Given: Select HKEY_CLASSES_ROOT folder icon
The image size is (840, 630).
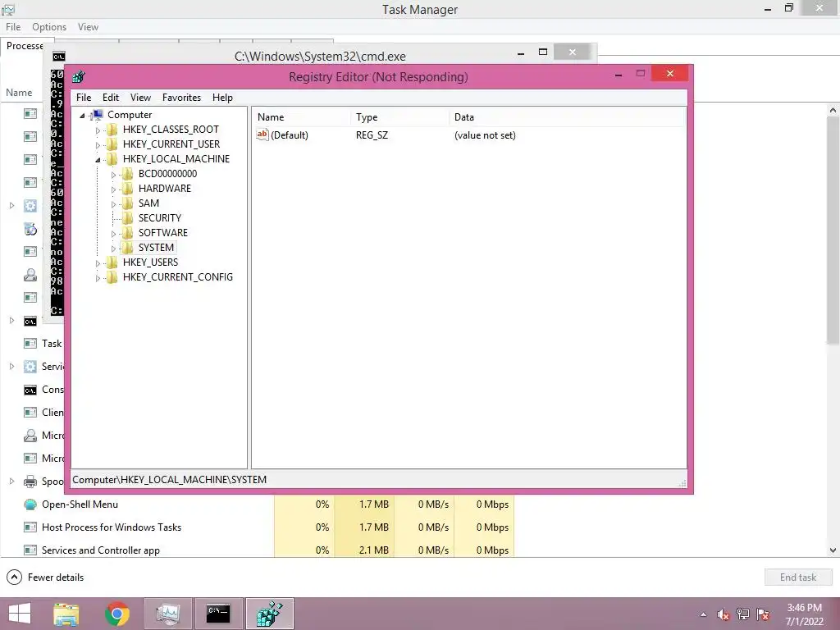Looking at the screenshot, I should coord(112,130).
